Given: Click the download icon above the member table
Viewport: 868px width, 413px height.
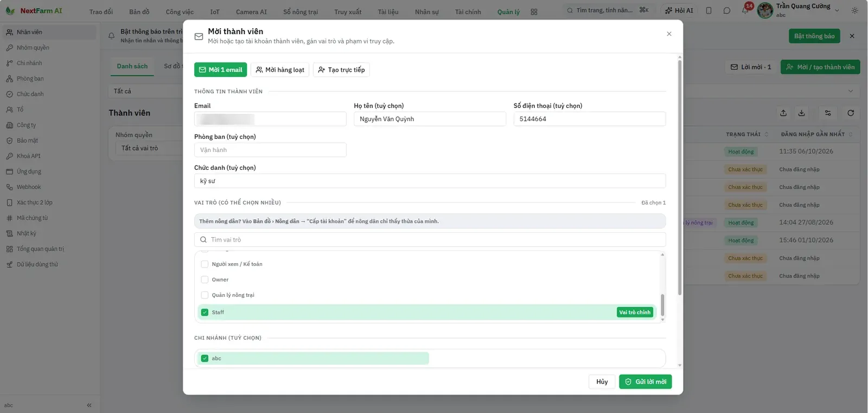Looking at the screenshot, I should 801,113.
